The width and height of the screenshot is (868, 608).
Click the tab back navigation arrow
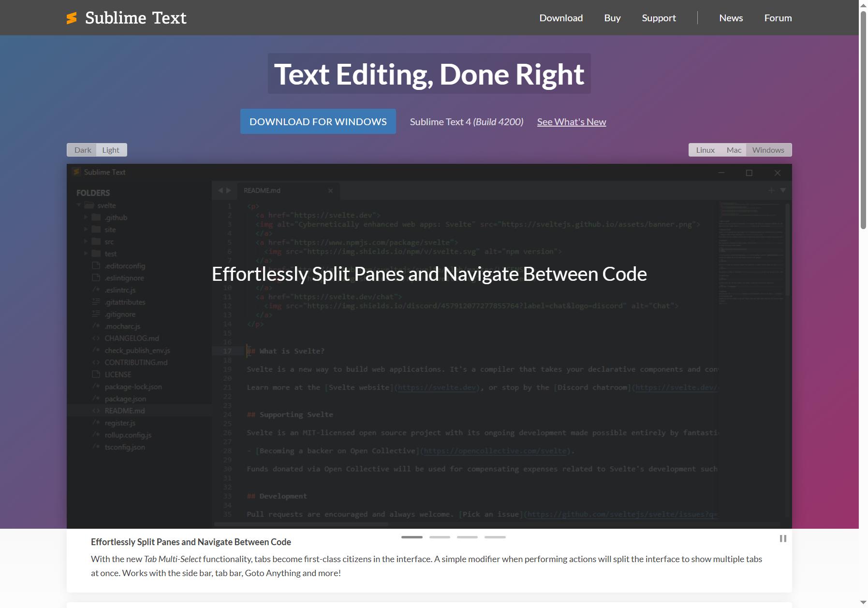[221, 190]
